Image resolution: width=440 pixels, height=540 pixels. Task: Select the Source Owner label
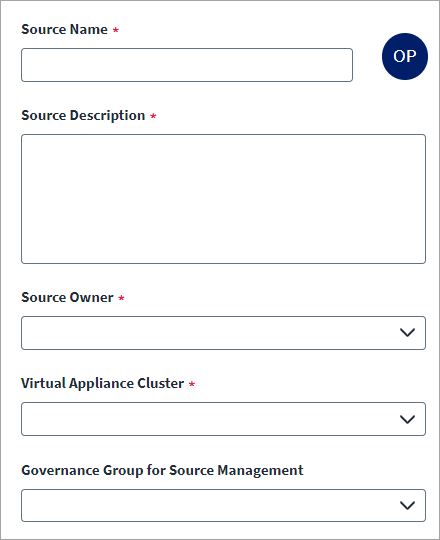tap(67, 297)
